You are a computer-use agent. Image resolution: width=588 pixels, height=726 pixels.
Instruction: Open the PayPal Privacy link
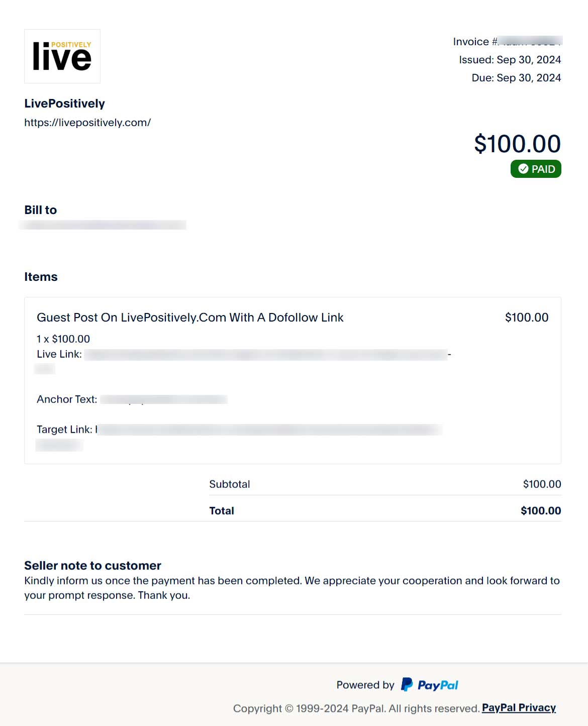click(519, 708)
